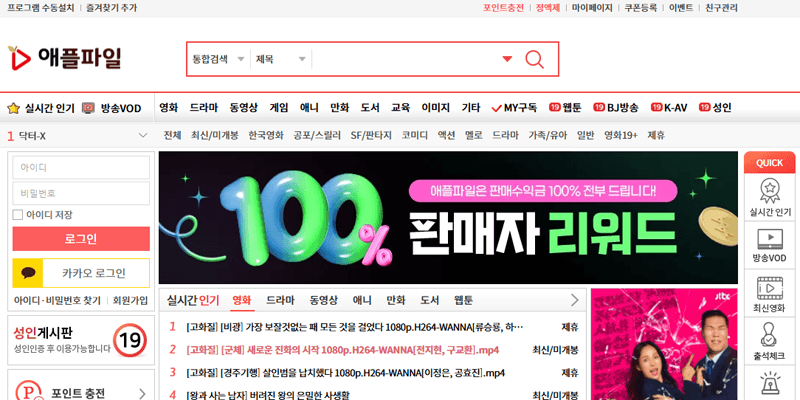
Task: Open rank 3 item [경주기행] 살인범을 납치했다
Action: pyautogui.click(x=345, y=373)
